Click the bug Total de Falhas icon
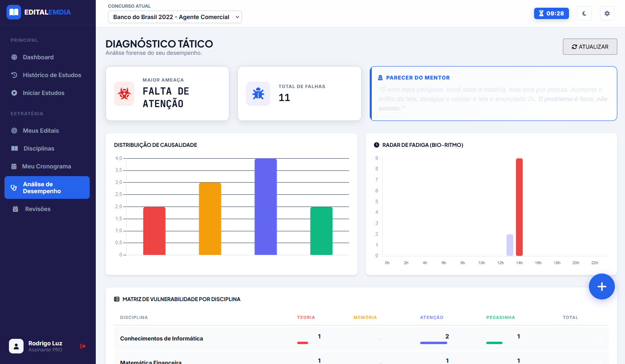 click(x=258, y=94)
